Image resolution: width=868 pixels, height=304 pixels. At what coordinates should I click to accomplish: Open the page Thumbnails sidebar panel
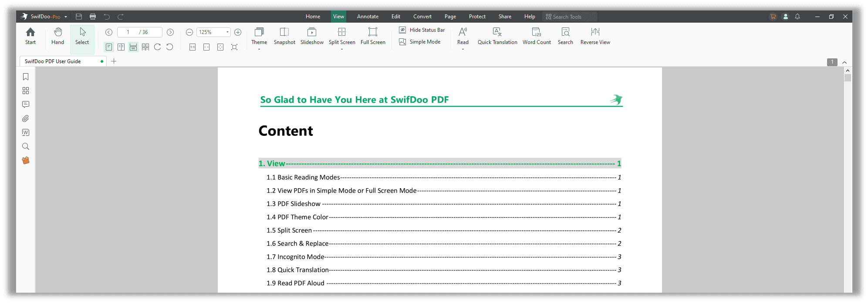(x=26, y=91)
